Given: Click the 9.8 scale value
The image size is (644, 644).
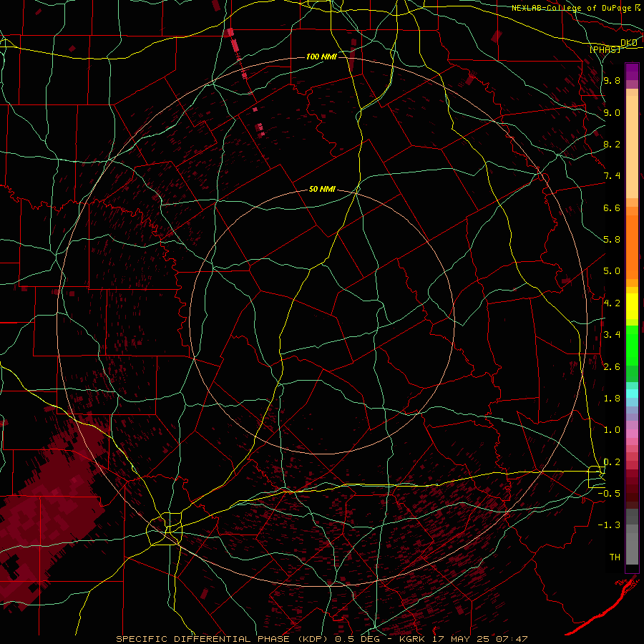Looking at the screenshot, I should [612, 80].
